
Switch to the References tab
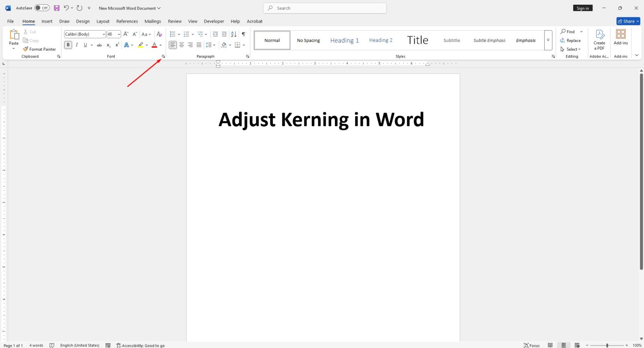click(127, 21)
